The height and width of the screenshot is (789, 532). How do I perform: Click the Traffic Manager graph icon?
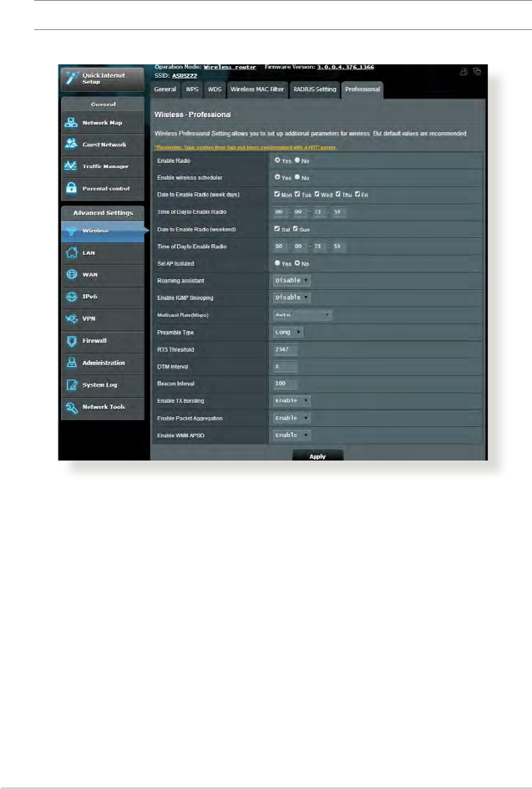click(71, 165)
